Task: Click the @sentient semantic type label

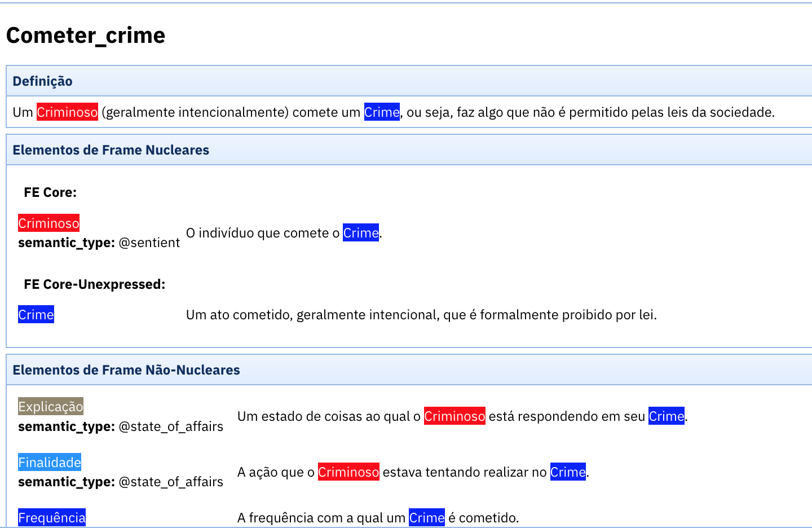Action: pos(149,243)
